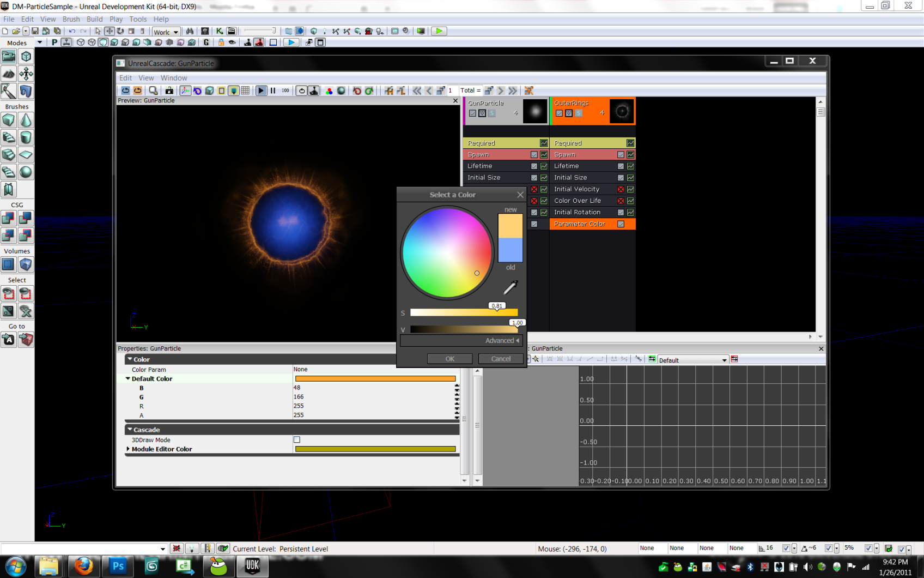Toggle the red X on OuterRings Color Over Life
The height and width of the screenshot is (578, 924).
coord(621,201)
